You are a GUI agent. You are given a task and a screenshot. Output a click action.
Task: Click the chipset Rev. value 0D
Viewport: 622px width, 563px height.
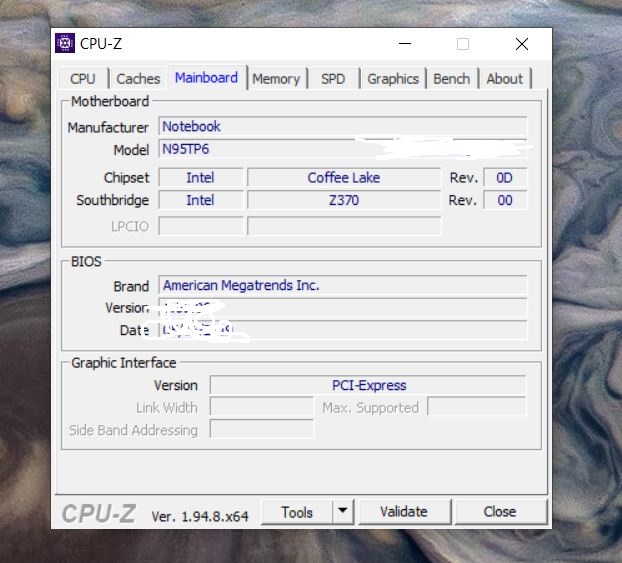pos(505,177)
